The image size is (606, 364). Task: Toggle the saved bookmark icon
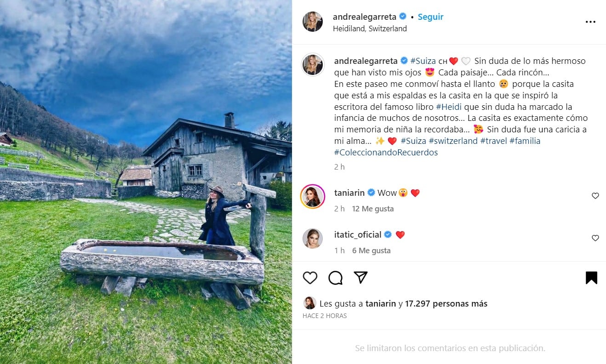[591, 278]
